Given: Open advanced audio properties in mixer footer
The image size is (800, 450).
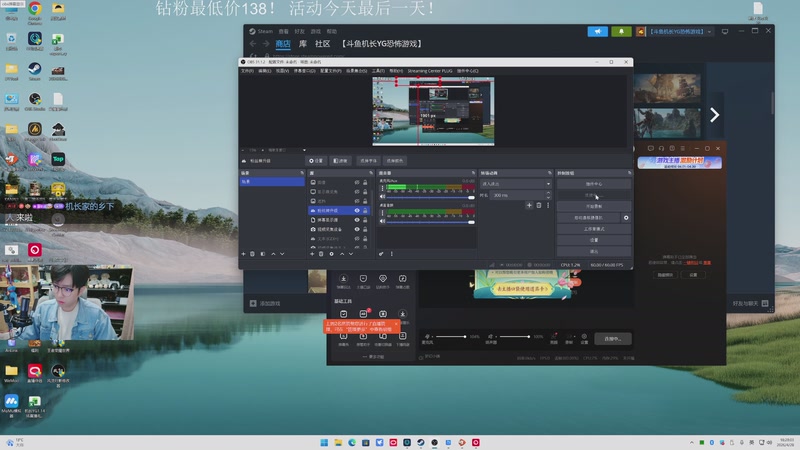Looking at the screenshot, I should click(x=381, y=254).
